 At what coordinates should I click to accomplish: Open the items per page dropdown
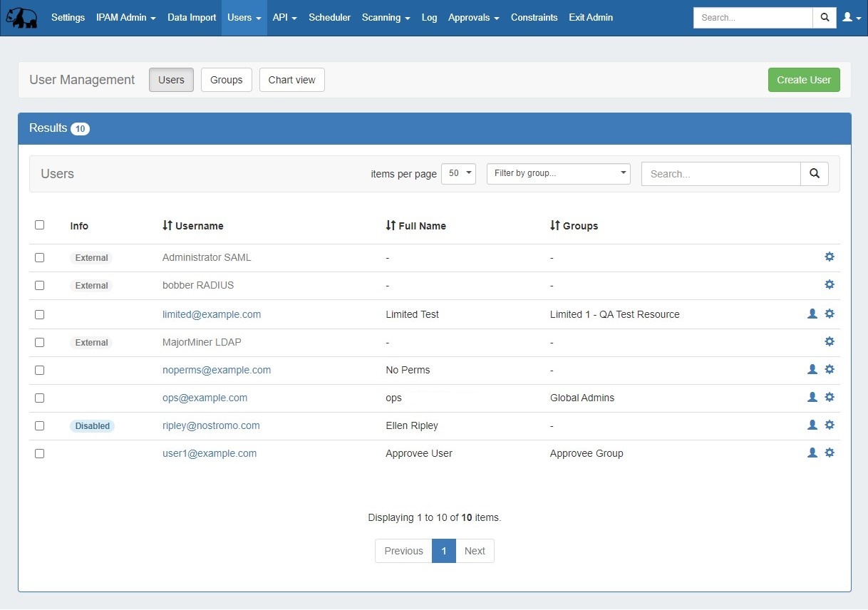pyautogui.click(x=458, y=174)
